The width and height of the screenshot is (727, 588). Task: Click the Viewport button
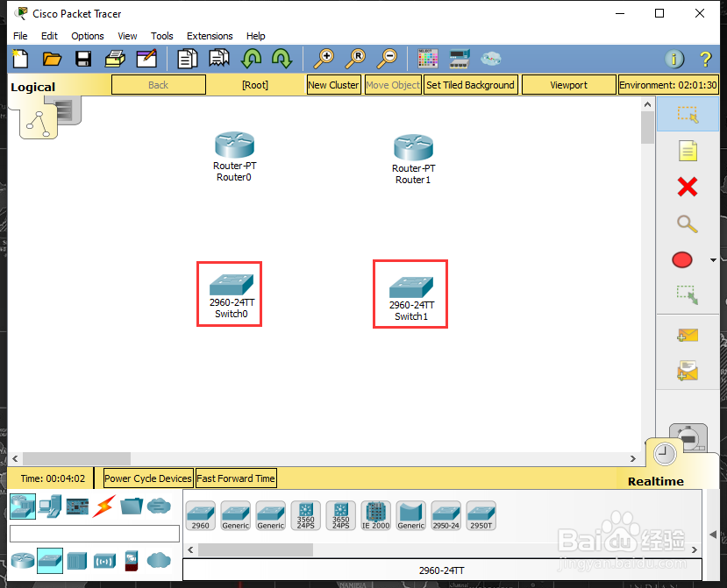point(568,85)
